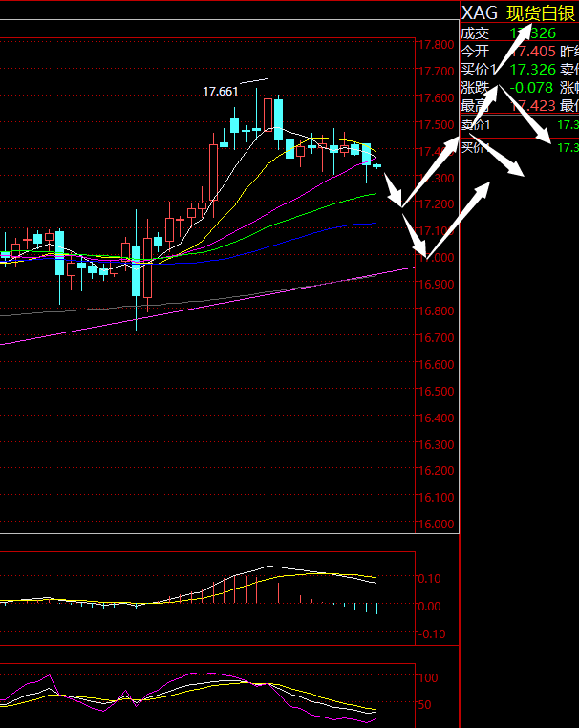This screenshot has height=728, width=579.
Task: Click the 16.900 price axis label
Action: pos(436,284)
